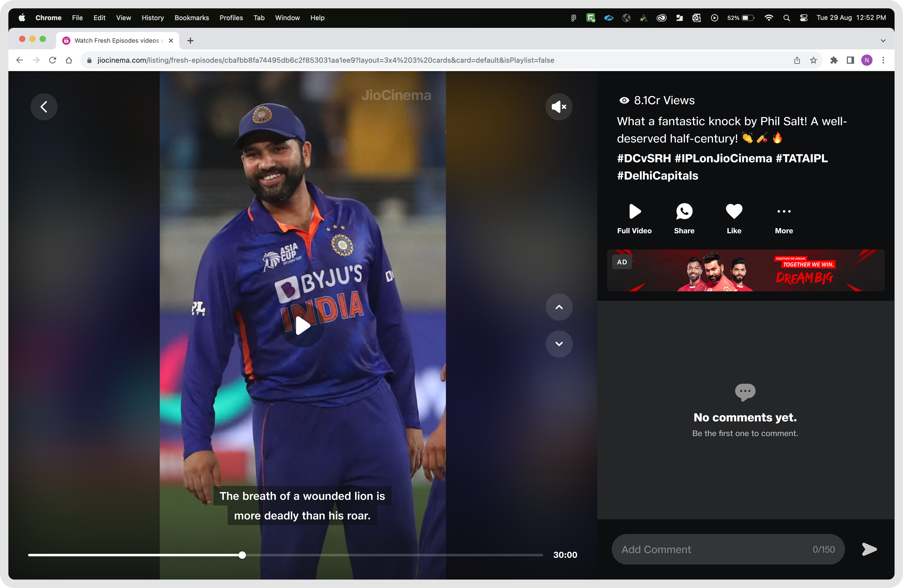The height and width of the screenshot is (588, 903).
Task: Go back with the video's left chevron button
Action: click(x=44, y=107)
